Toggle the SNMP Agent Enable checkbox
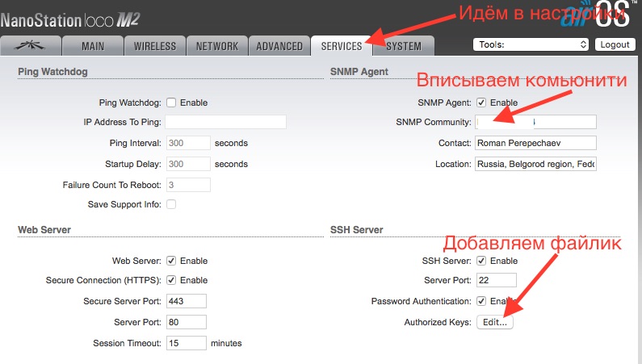Screen dimensions: 642x364 [x=481, y=103]
